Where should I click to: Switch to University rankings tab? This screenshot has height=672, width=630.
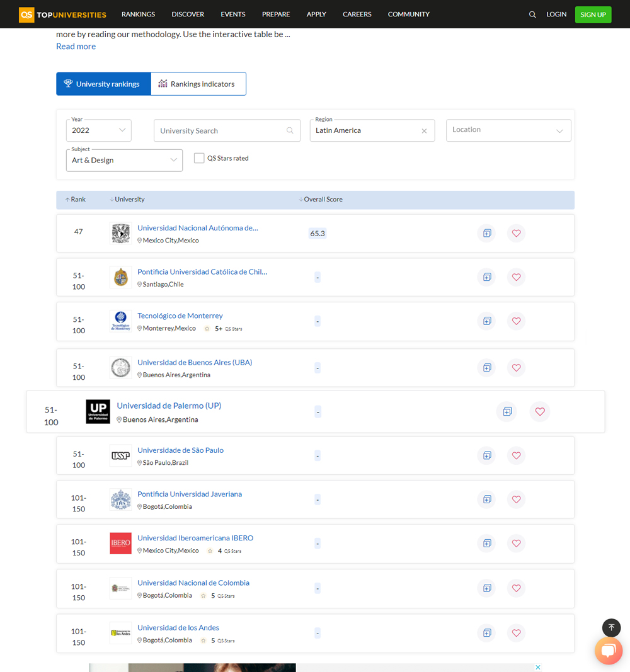click(104, 84)
